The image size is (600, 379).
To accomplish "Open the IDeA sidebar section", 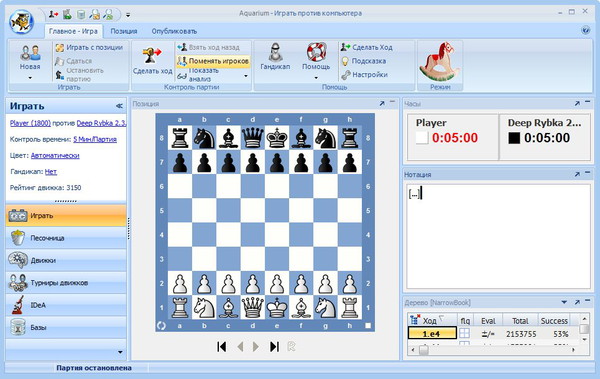I will point(66,305).
